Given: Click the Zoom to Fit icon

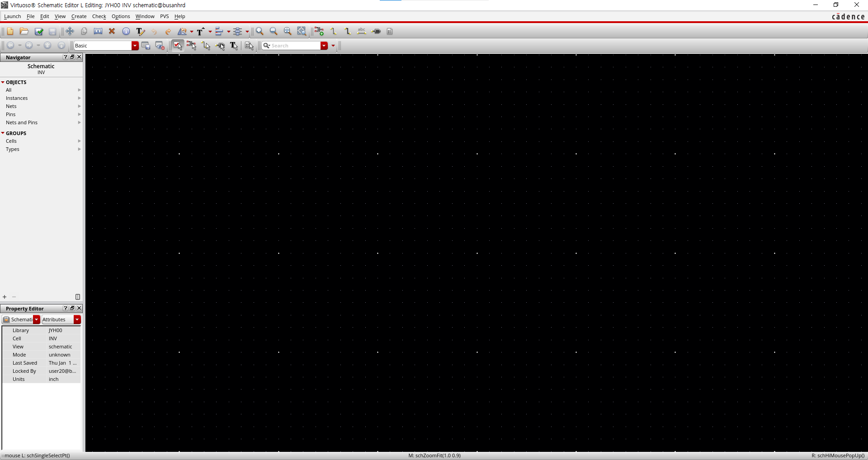Looking at the screenshot, I should pyautogui.click(x=288, y=31).
